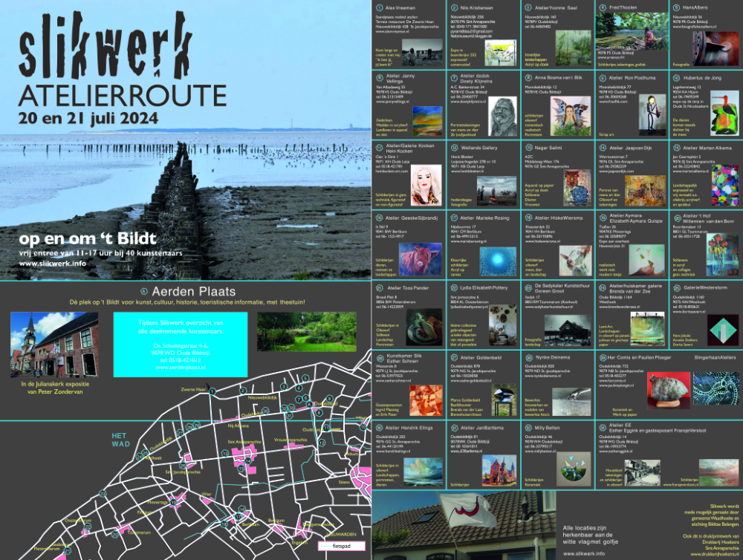Click the Atelier EE card title

pyautogui.click(x=620, y=425)
